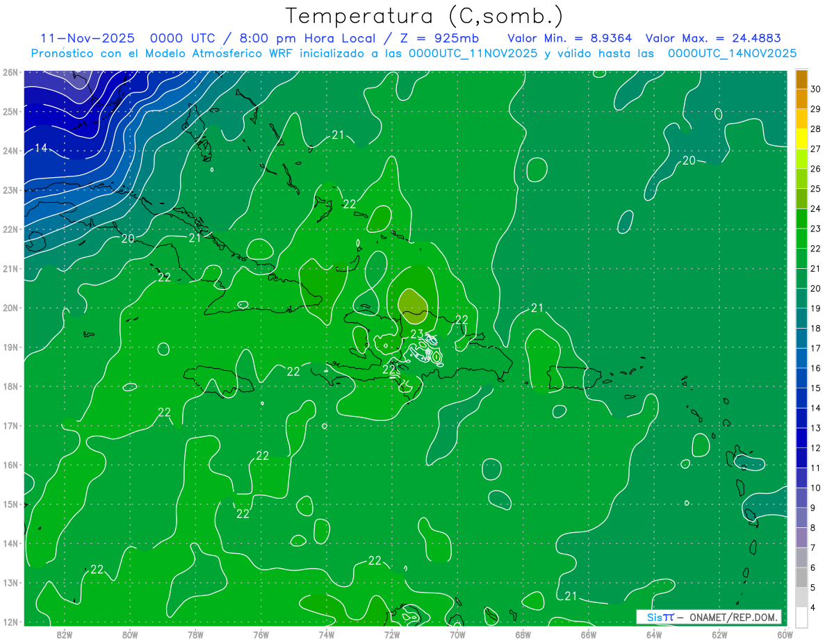834x644 pixels.
Task: Click the latitude label "26N"
Action: tap(10, 72)
